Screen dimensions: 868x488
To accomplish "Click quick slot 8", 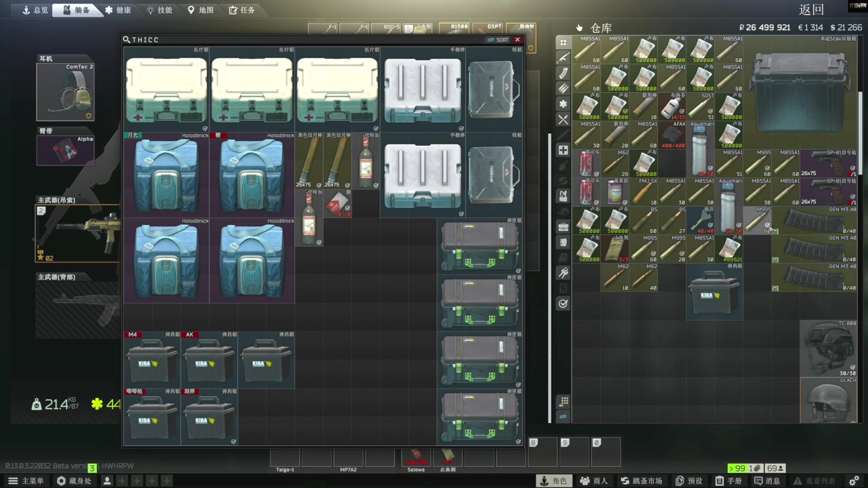I will [x=542, y=452].
